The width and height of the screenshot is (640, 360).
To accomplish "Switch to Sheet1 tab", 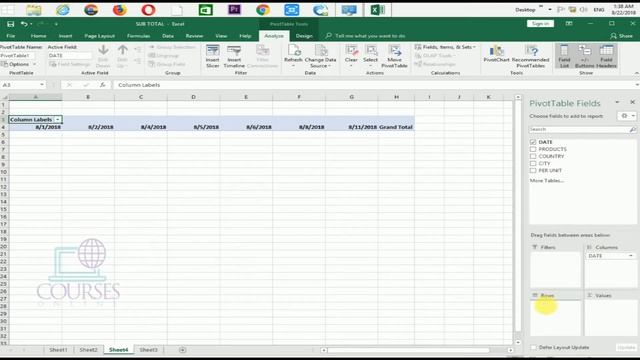I will click(x=58, y=350).
